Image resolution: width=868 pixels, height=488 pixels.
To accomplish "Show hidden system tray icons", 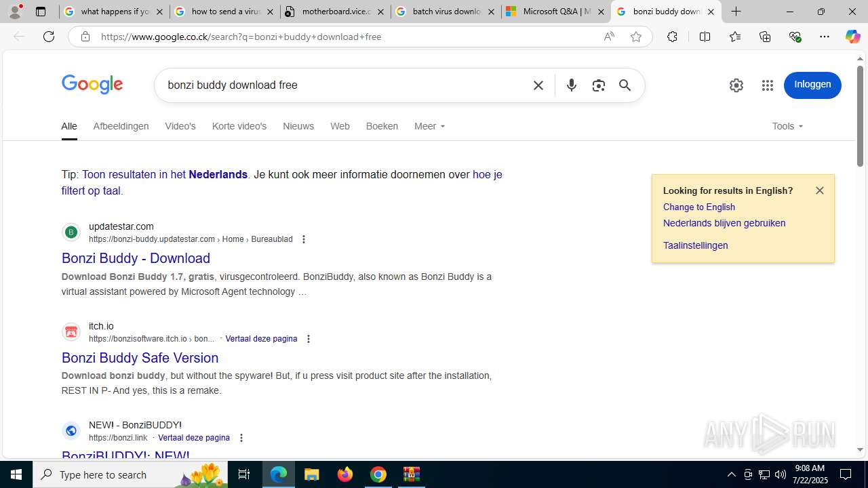I will (x=731, y=474).
